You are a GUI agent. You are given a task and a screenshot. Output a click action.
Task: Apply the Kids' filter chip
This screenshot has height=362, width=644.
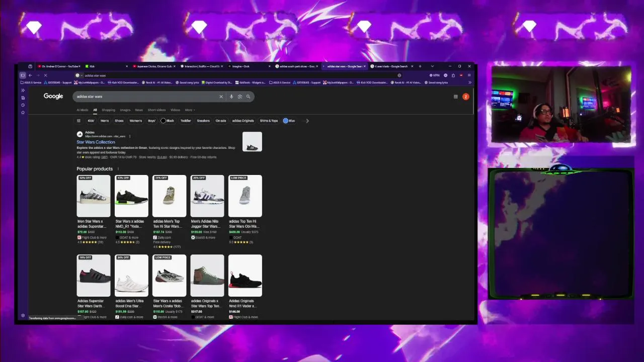[x=91, y=121]
